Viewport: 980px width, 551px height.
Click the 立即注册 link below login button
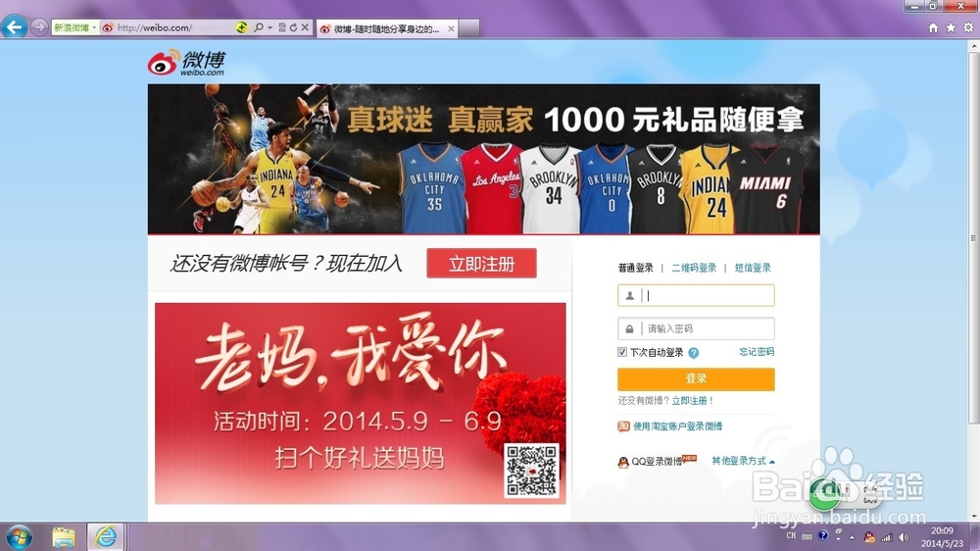689,401
